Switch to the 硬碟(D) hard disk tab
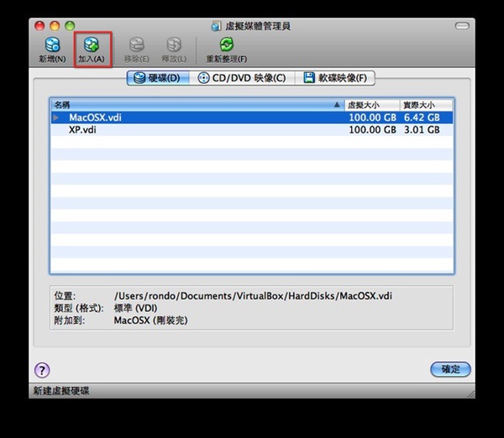 coord(158,78)
